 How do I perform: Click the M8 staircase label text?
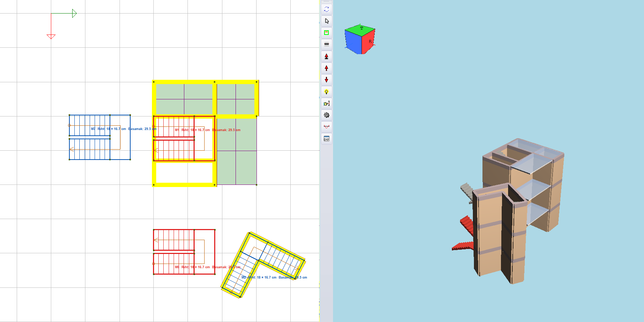(207, 267)
